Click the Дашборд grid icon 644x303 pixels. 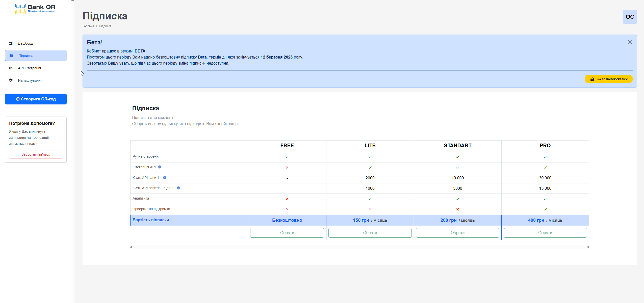(11, 43)
